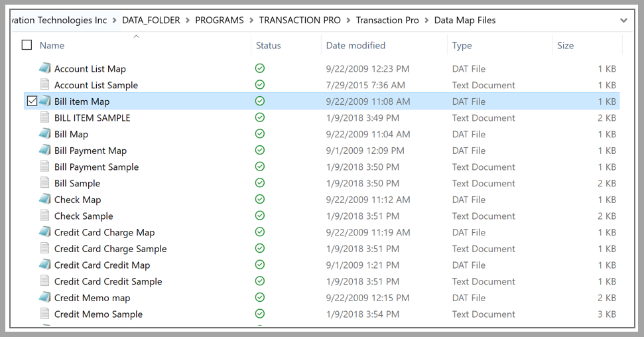
Task: Select the Credit Card Credit Map name
Action: [x=102, y=265]
